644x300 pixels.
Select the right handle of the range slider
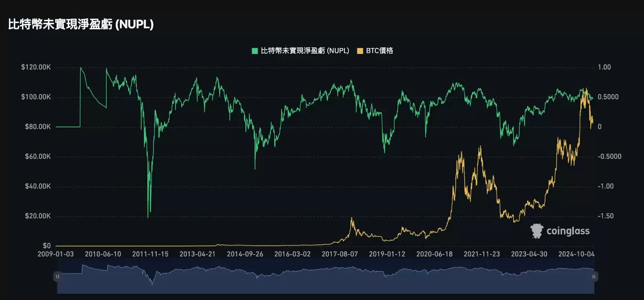[594, 277]
